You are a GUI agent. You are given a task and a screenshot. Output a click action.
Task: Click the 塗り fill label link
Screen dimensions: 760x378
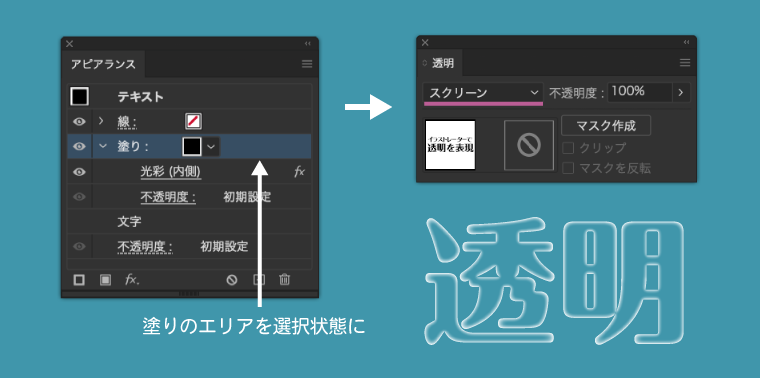click(133, 146)
